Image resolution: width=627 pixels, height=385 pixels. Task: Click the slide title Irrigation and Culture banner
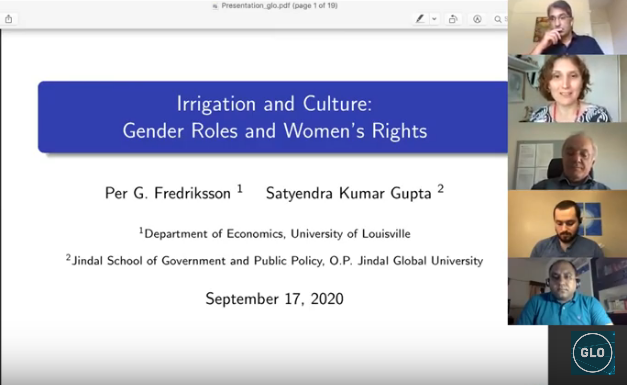pos(273,117)
